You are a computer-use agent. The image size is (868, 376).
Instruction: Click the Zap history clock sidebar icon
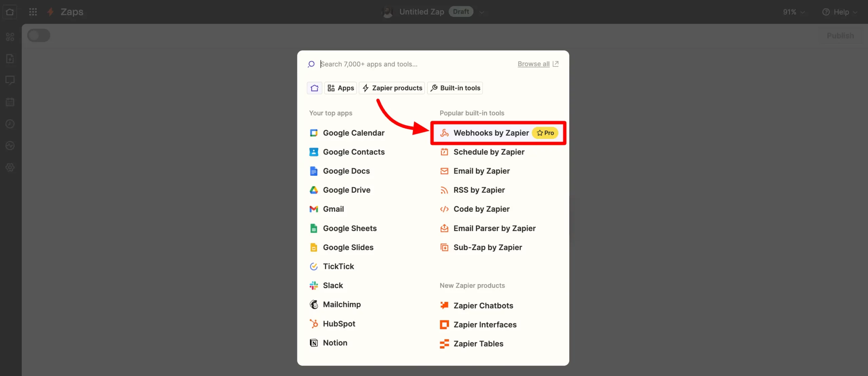tap(10, 124)
